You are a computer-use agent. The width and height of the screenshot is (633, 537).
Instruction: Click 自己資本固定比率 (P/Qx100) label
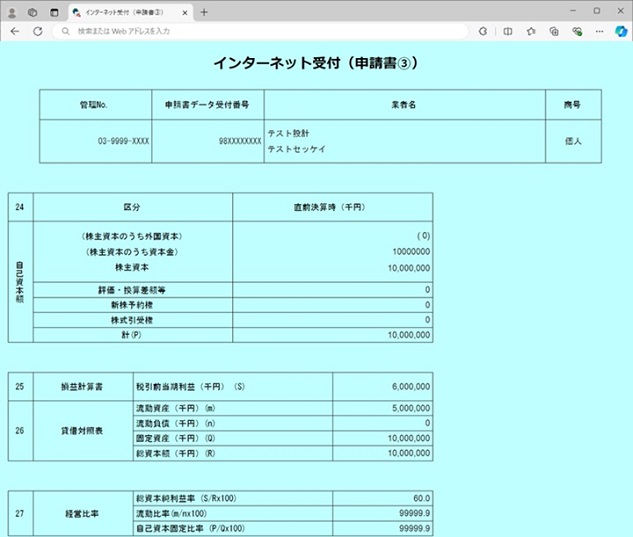(190, 529)
